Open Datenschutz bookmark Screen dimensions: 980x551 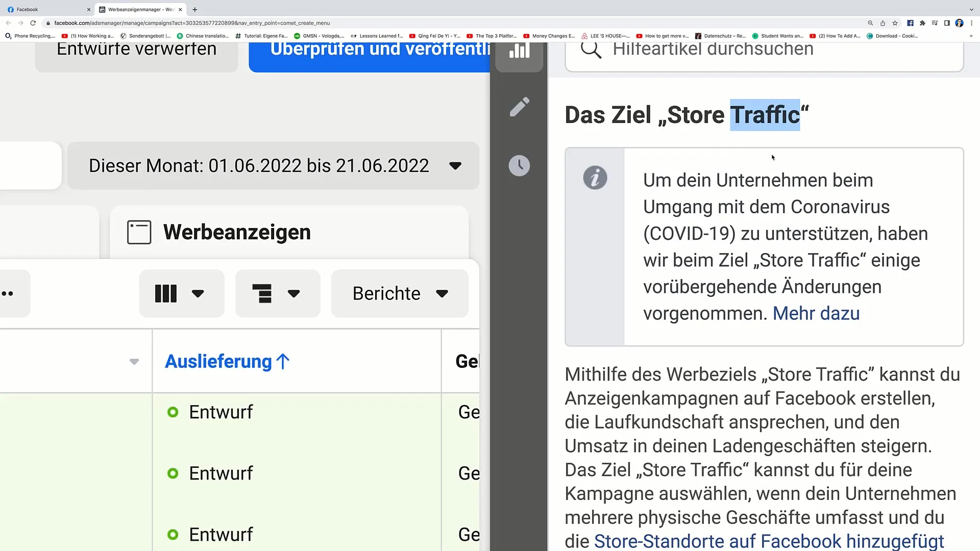[720, 36]
